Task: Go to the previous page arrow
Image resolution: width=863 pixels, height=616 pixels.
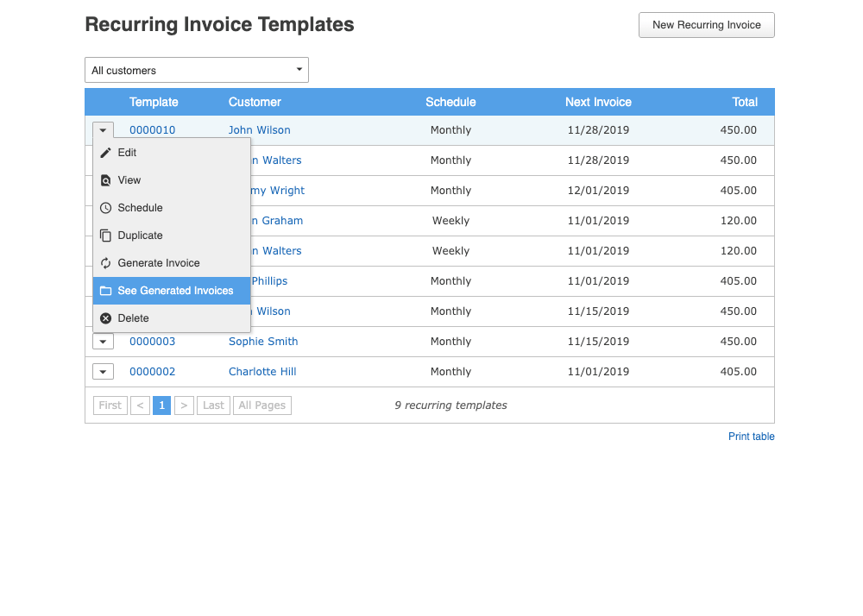Action: pyautogui.click(x=141, y=405)
